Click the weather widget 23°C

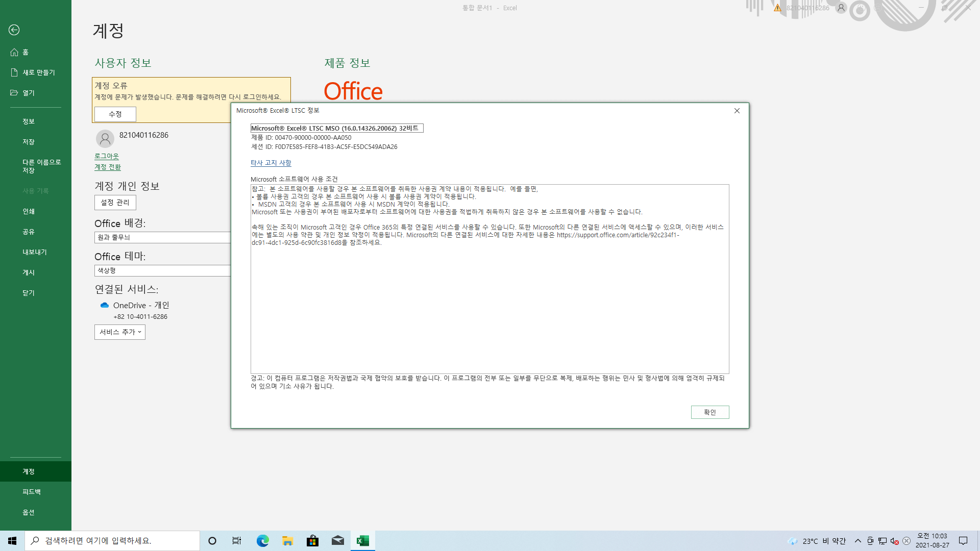[x=817, y=541]
